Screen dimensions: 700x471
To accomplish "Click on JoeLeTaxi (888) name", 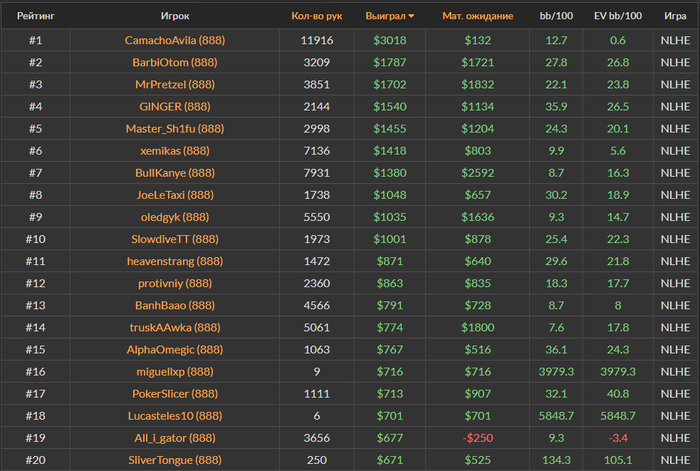I will point(175,194).
